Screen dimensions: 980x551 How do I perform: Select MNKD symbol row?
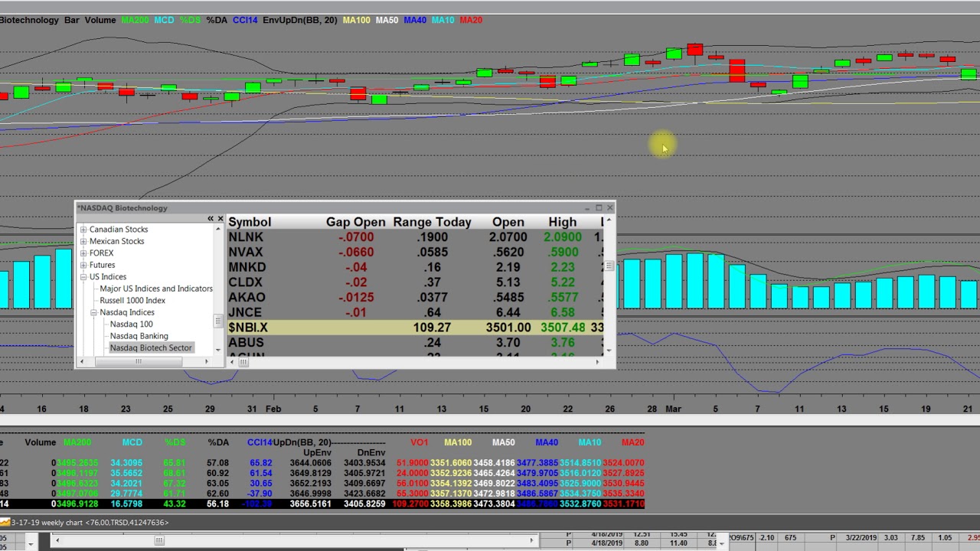pyautogui.click(x=415, y=267)
